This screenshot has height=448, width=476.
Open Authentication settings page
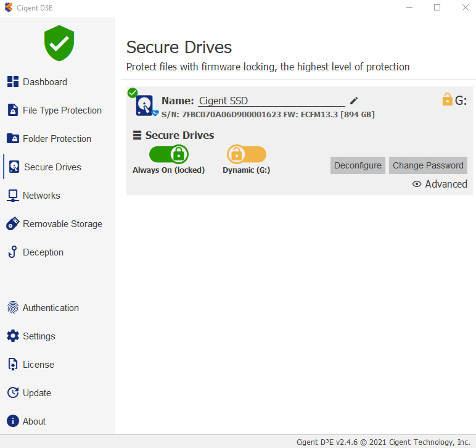[x=51, y=308]
